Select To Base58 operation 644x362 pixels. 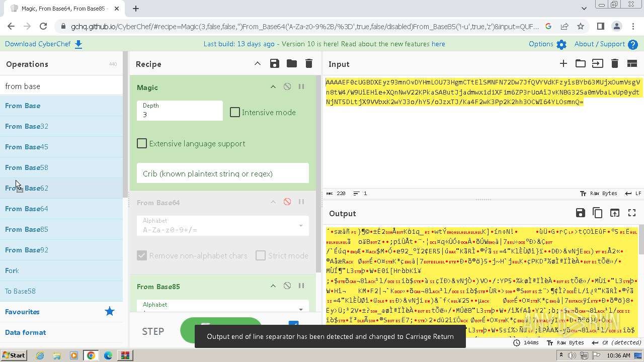coord(61,291)
